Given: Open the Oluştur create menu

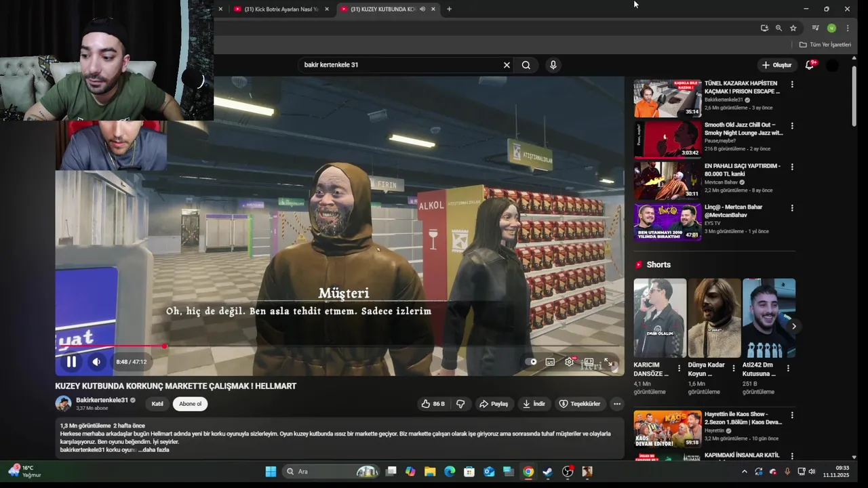Looking at the screenshot, I should coord(777,65).
